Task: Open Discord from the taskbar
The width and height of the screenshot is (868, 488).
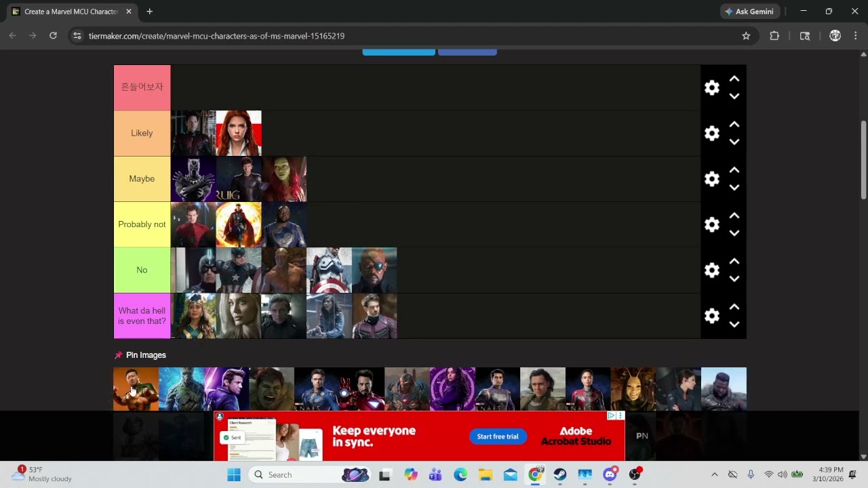Action: click(610, 474)
